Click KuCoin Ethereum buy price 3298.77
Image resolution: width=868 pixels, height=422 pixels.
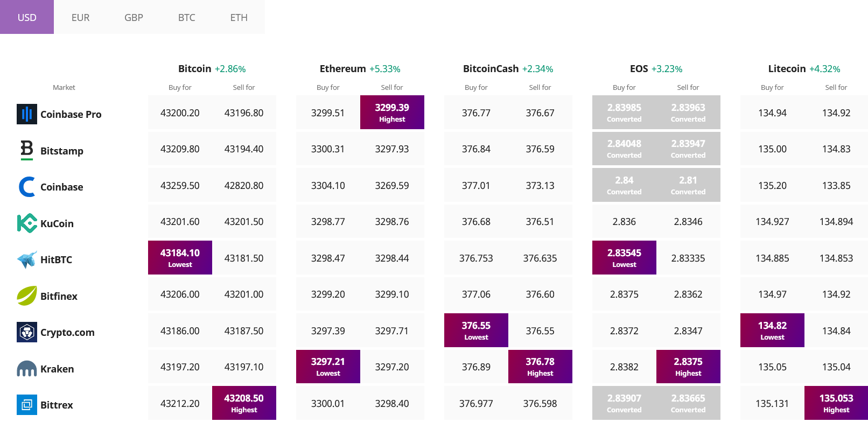328,222
